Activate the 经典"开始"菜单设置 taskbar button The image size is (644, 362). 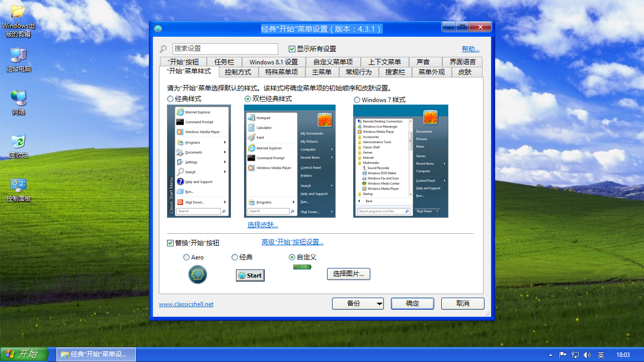(x=96, y=354)
